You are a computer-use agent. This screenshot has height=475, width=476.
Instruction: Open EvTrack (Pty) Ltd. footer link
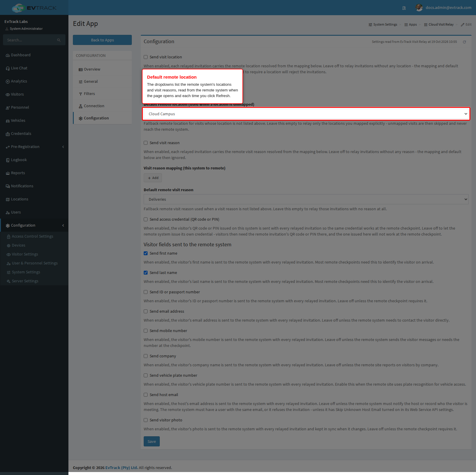coord(121,468)
